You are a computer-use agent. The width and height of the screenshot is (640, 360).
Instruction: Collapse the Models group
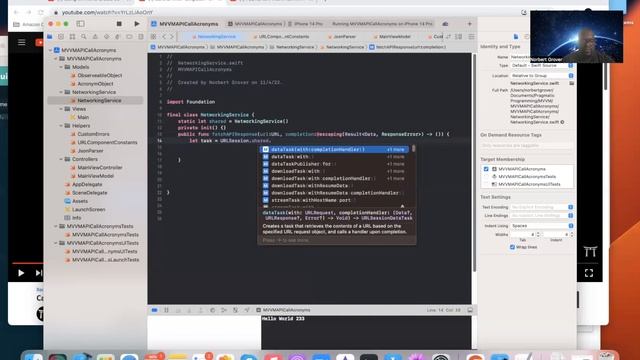tap(61, 67)
